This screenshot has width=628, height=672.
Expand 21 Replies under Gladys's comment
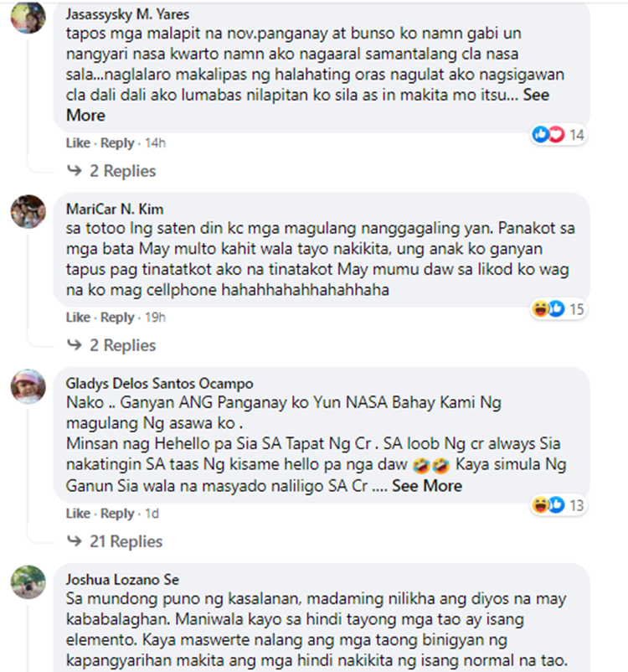click(x=115, y=541)
